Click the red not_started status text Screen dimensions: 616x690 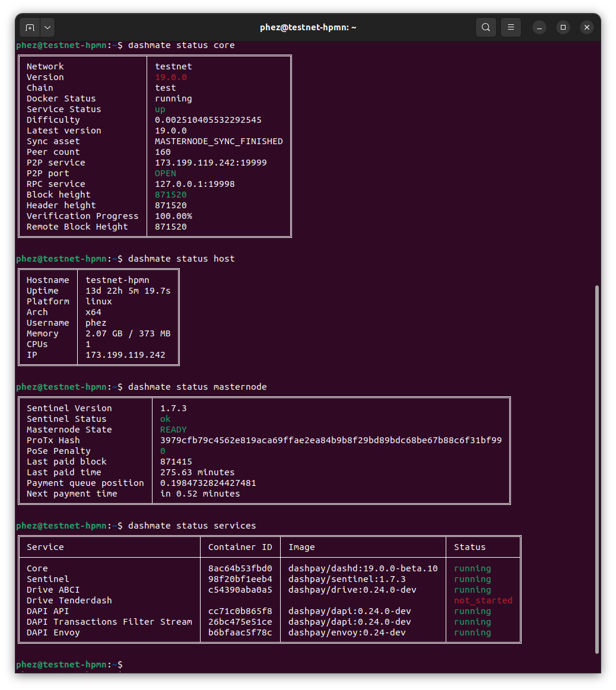[x=482, y=600]
